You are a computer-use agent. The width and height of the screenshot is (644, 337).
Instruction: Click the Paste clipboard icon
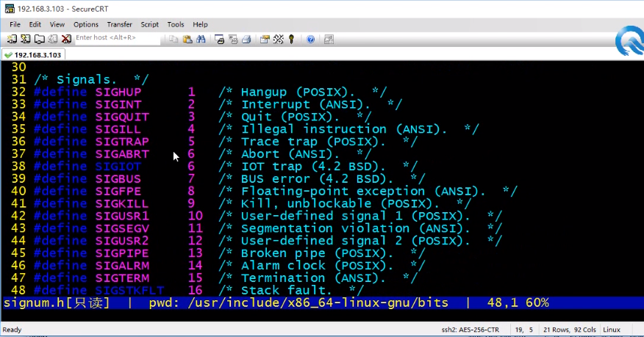tap(187, 39)
